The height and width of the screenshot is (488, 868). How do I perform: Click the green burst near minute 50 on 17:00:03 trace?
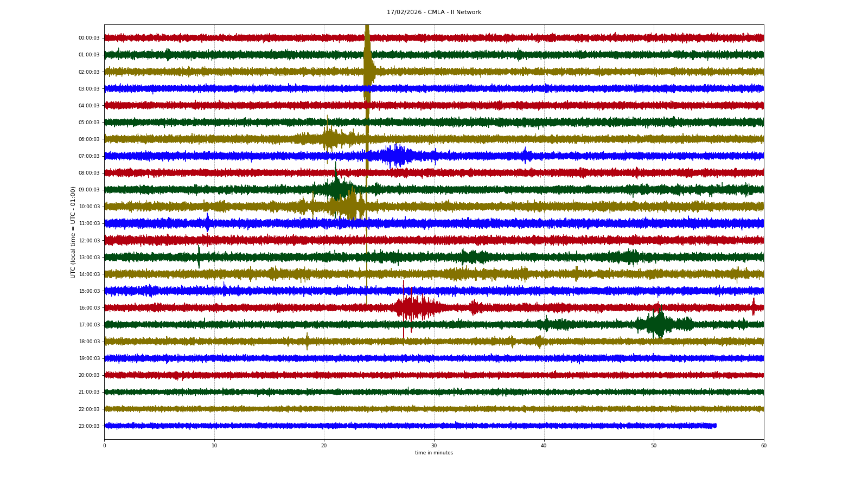pyautogui.click(x=658, y=324)
